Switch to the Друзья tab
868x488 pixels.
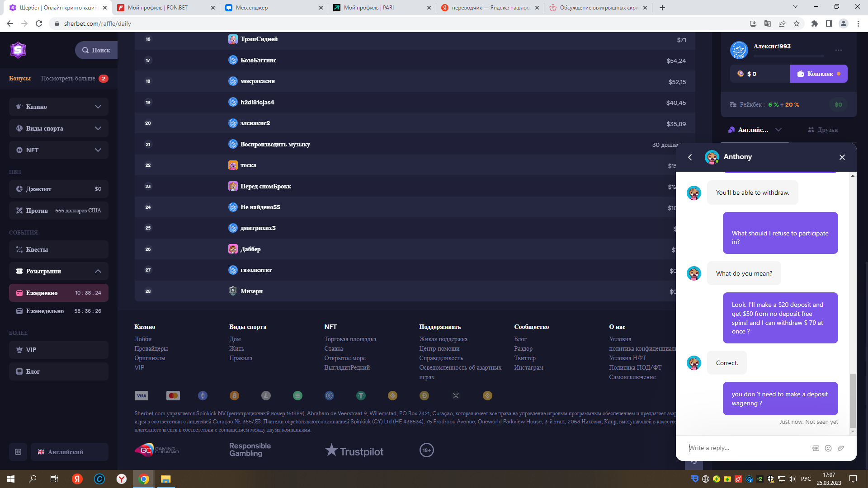coord(823,130)
